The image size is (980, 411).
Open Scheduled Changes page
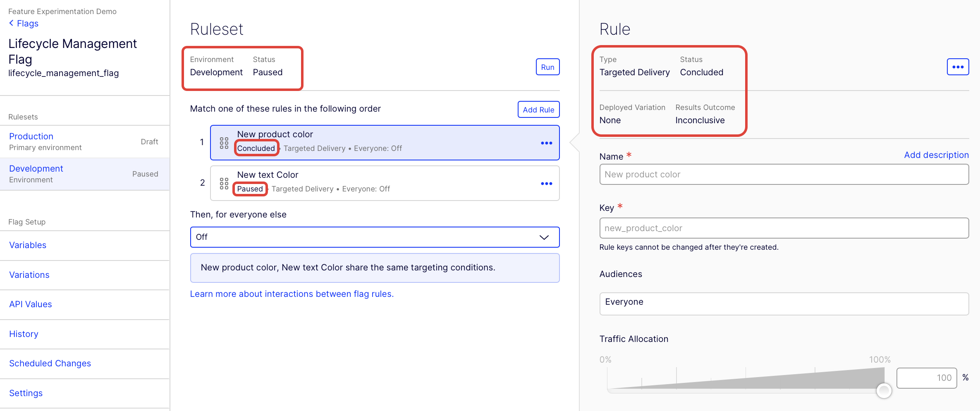point(50,363)
